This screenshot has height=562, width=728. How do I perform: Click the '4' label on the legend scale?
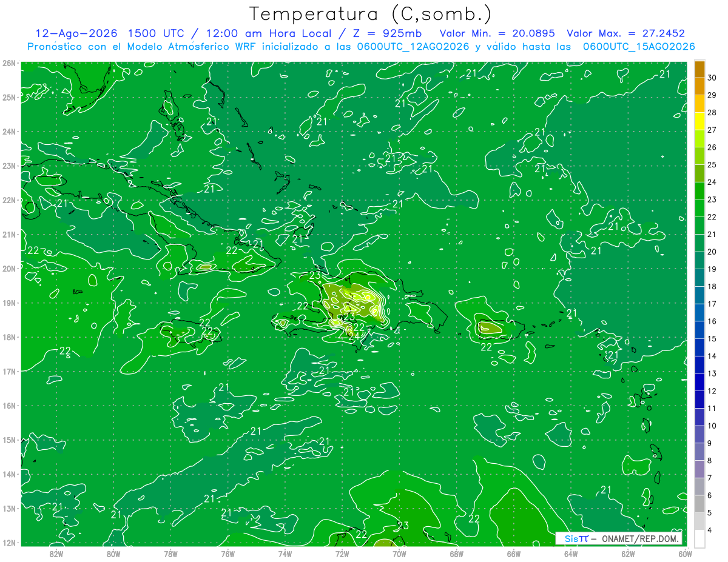coord(710,530)
